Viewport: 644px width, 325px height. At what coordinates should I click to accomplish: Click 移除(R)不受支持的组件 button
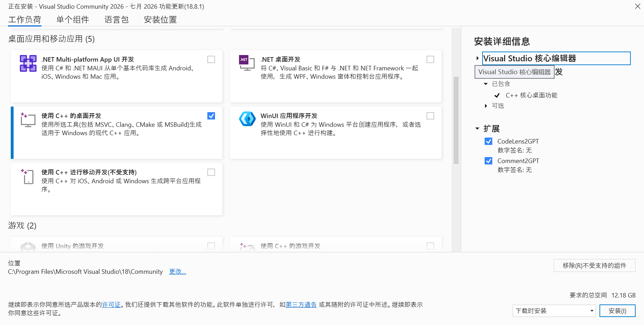click(x=594, y=265)
